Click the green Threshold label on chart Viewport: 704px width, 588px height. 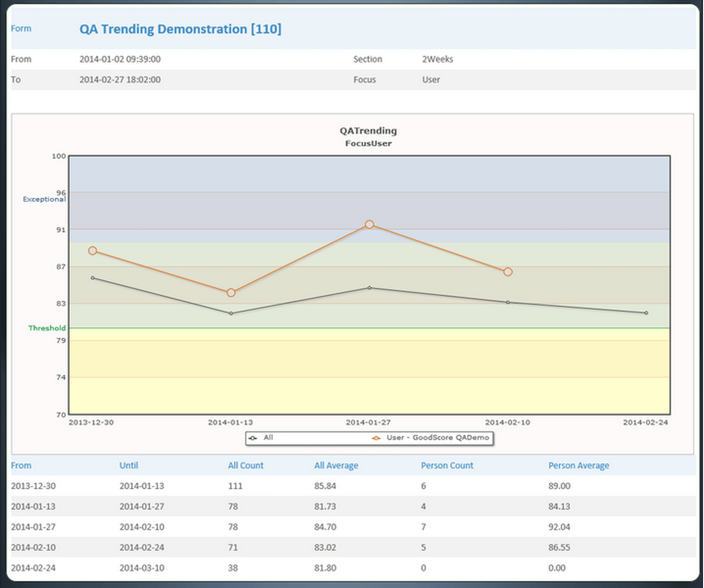47,328
